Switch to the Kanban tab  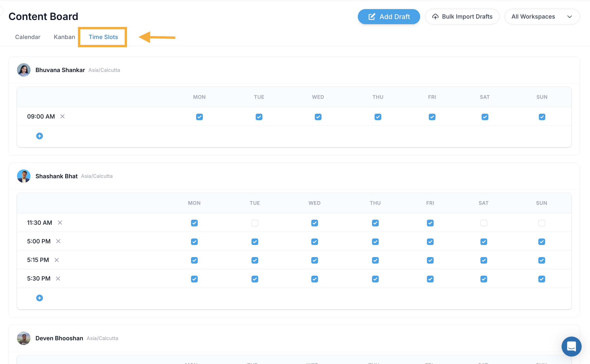pyautogui.click(x=64, y=37)
